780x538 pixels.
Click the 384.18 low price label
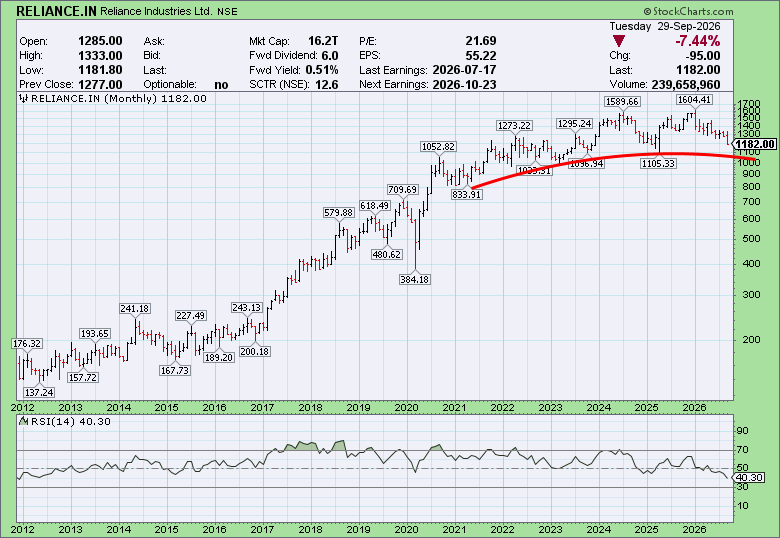coord(414,279)
